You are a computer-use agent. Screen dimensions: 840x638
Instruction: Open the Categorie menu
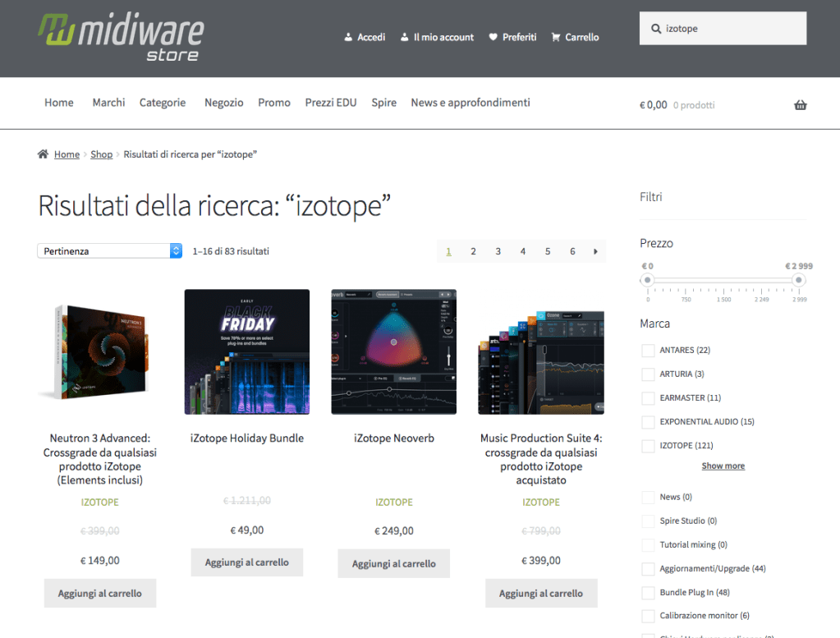pyautogui.click(x=163, y=103)
